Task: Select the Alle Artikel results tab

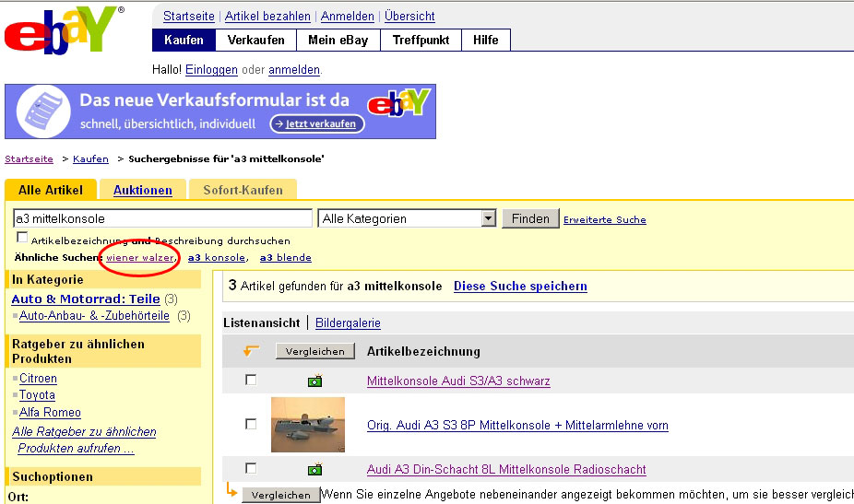Action: coord(51,190)
